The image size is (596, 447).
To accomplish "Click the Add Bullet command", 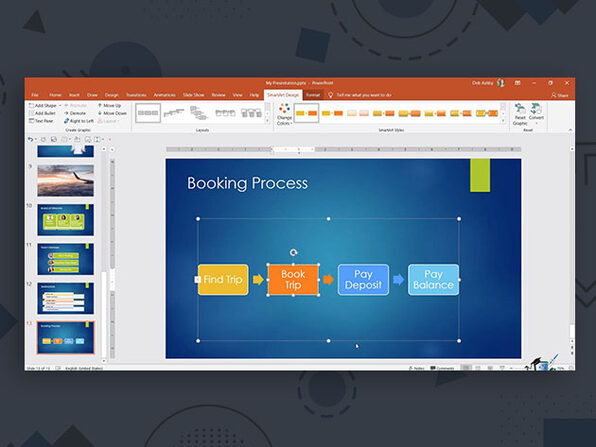I will 42,113.
